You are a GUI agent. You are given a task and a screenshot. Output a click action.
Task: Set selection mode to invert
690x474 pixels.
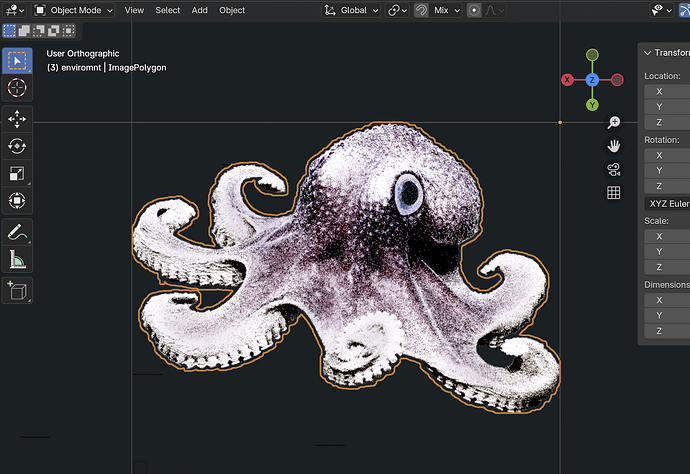pos(53,31)
